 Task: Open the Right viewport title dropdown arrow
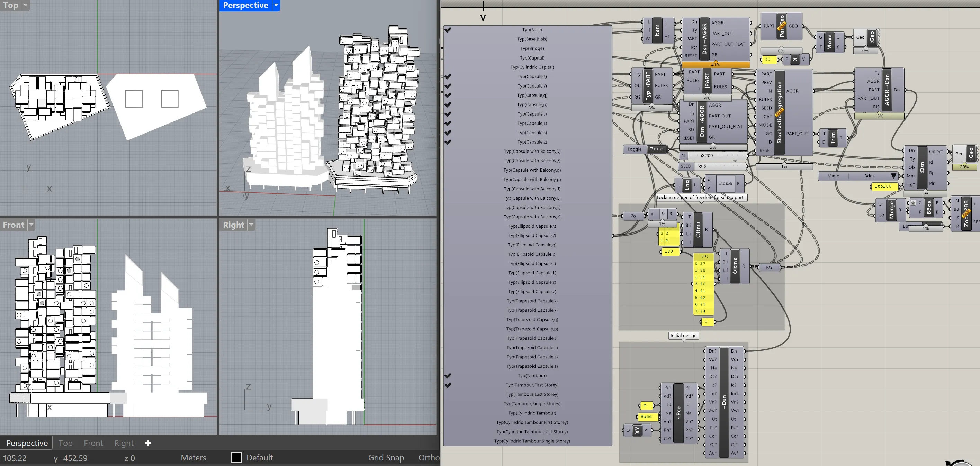click(x=251, y=225)
